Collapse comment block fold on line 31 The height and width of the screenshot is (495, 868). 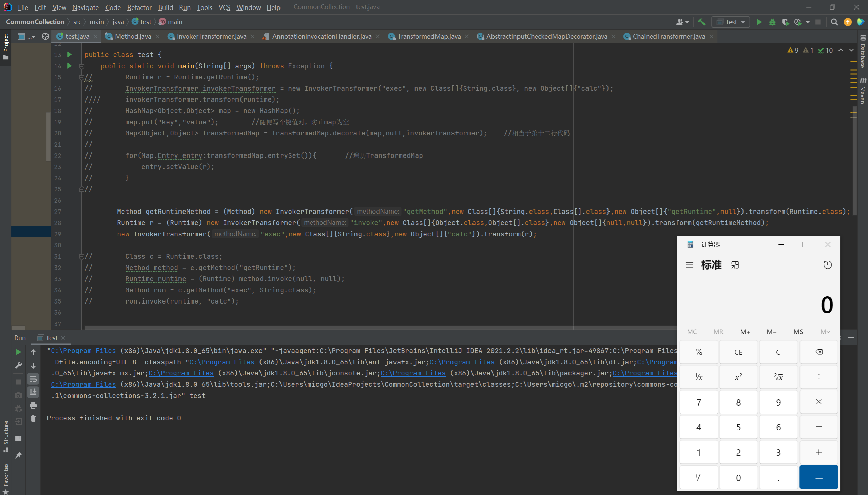[x=81, y=257]
